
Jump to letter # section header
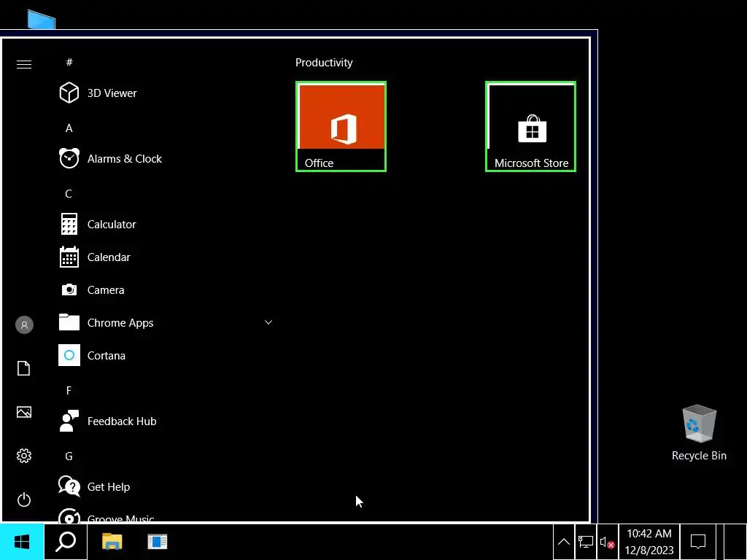click(x=69, y=62)
